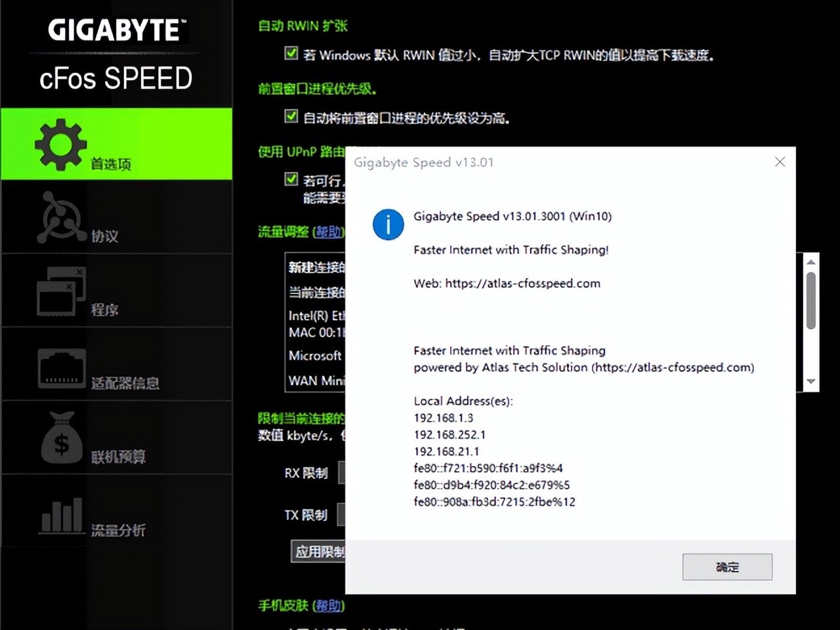Screen dimensions: 840x630
Task: Click the GIGABYTE logo at top
Action: click(x=117, y=30)
